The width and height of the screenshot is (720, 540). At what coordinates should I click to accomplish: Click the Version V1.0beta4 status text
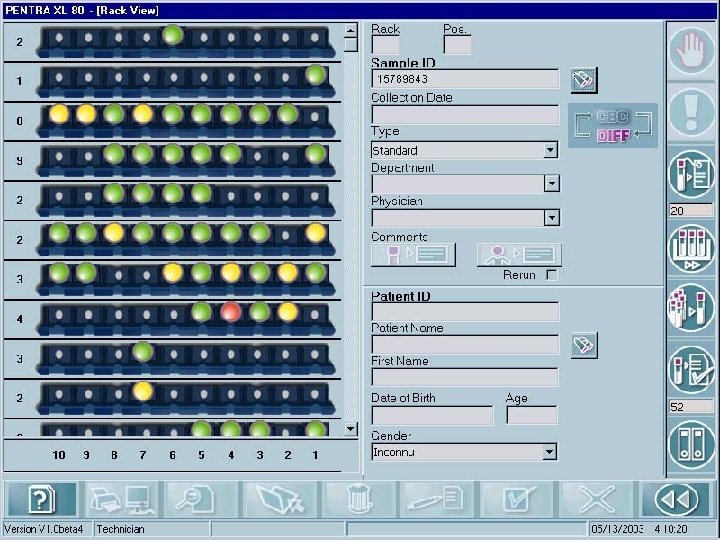coord(44,529)
